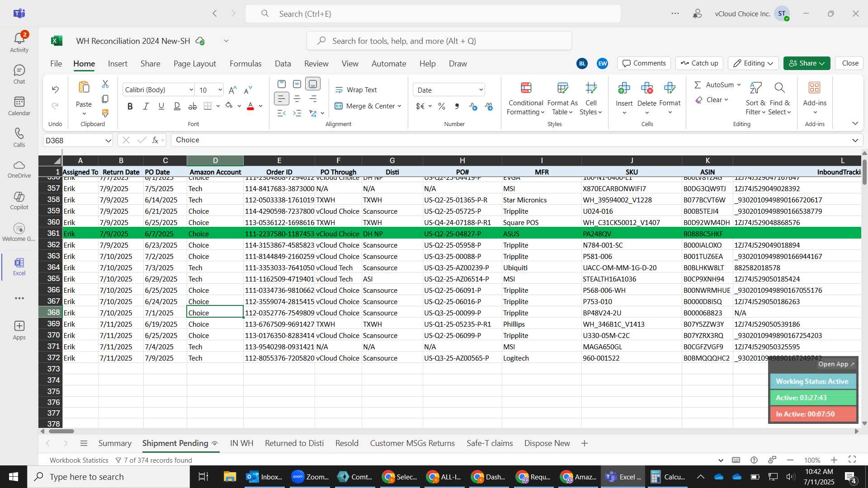
Task: Open OneDrive in the Teams sidebar
Action: click(x=19, y=169)
